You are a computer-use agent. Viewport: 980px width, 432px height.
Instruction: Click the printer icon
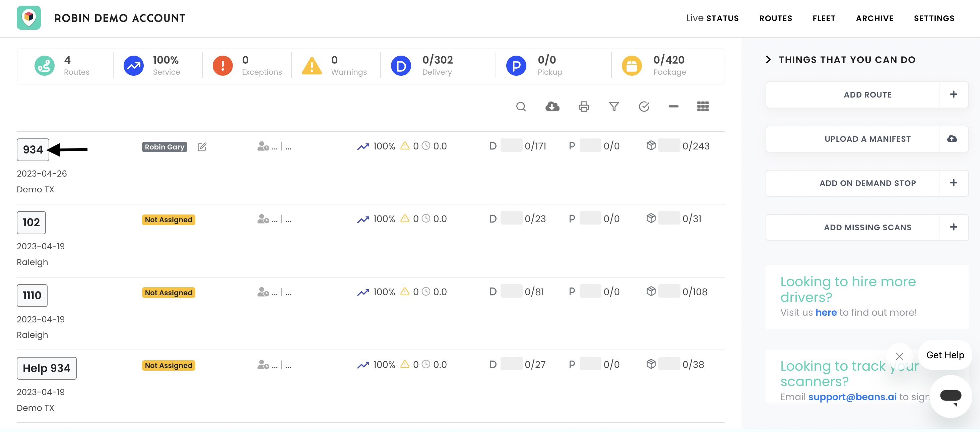584,107
